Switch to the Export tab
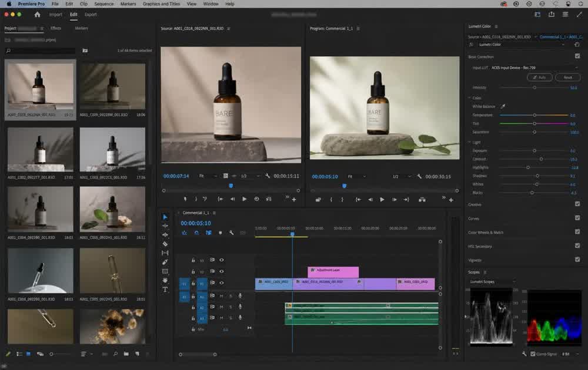This screenshot has height=370, width=588. pos(91,15)
